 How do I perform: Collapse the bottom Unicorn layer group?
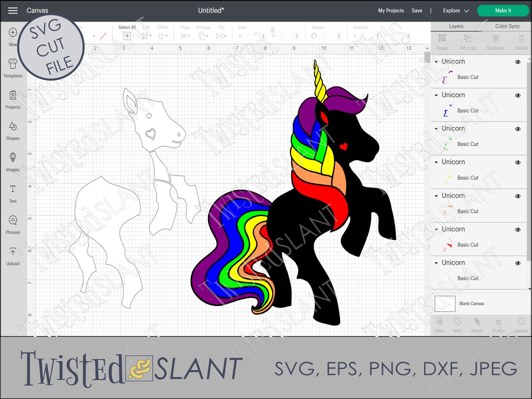pyautogui.click(x=436, y=263)
